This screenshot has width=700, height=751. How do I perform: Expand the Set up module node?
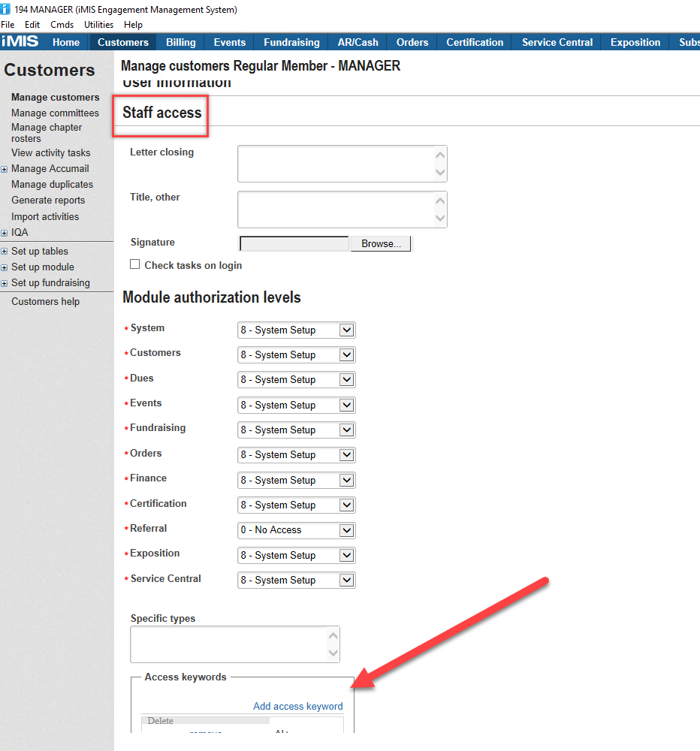[5, 267]
